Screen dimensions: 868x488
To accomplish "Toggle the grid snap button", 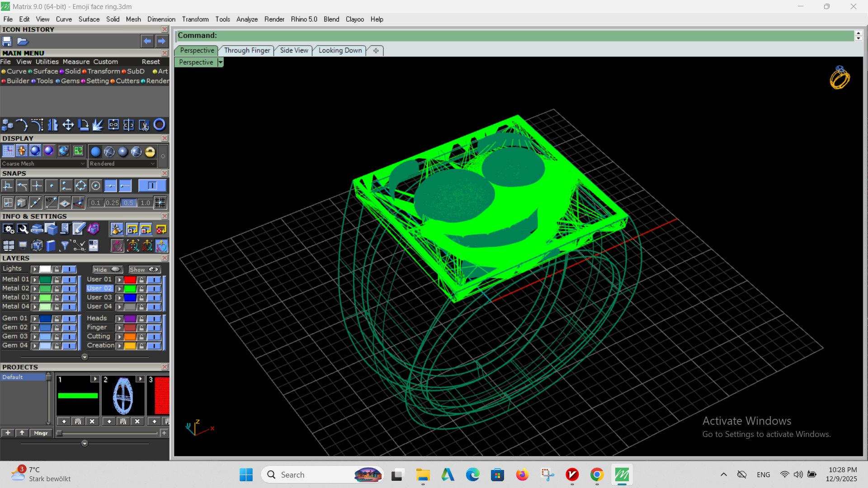I will pos(160,203).
